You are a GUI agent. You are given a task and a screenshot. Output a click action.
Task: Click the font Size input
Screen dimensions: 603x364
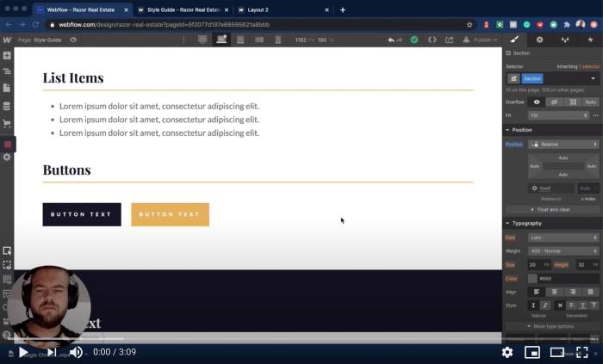click(539, 265)
